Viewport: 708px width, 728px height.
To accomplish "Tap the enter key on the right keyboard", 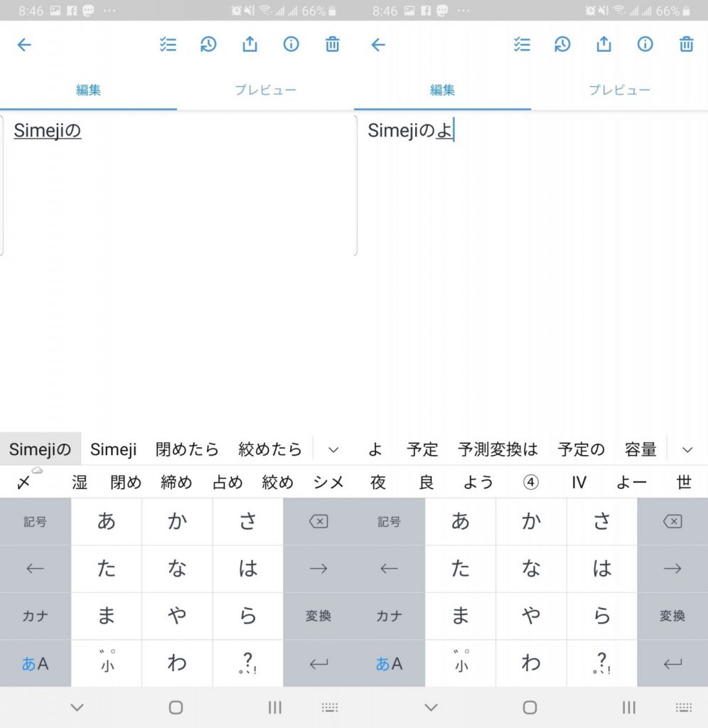I will [x=672, y=663].
